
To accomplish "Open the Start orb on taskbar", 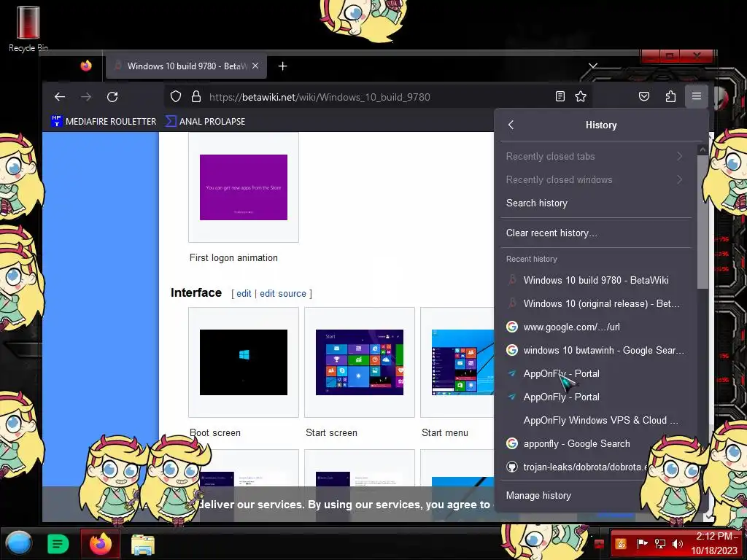I will (x=19, y=543).
